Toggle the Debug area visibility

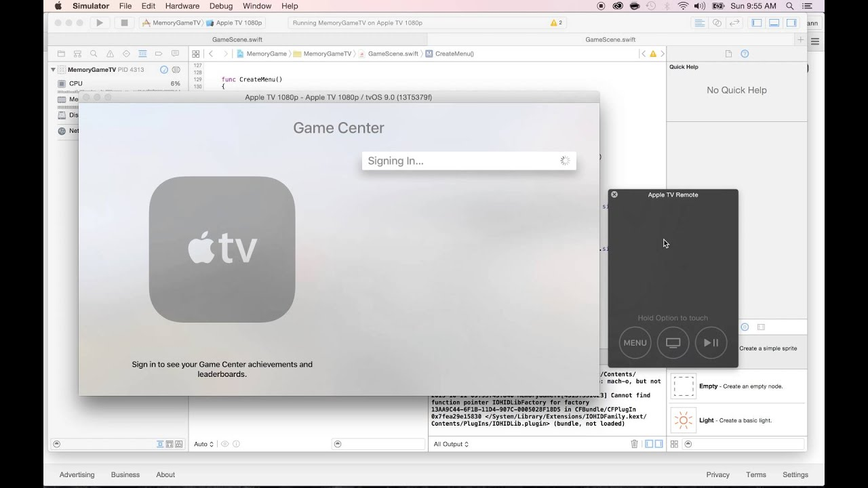[774, 22]
